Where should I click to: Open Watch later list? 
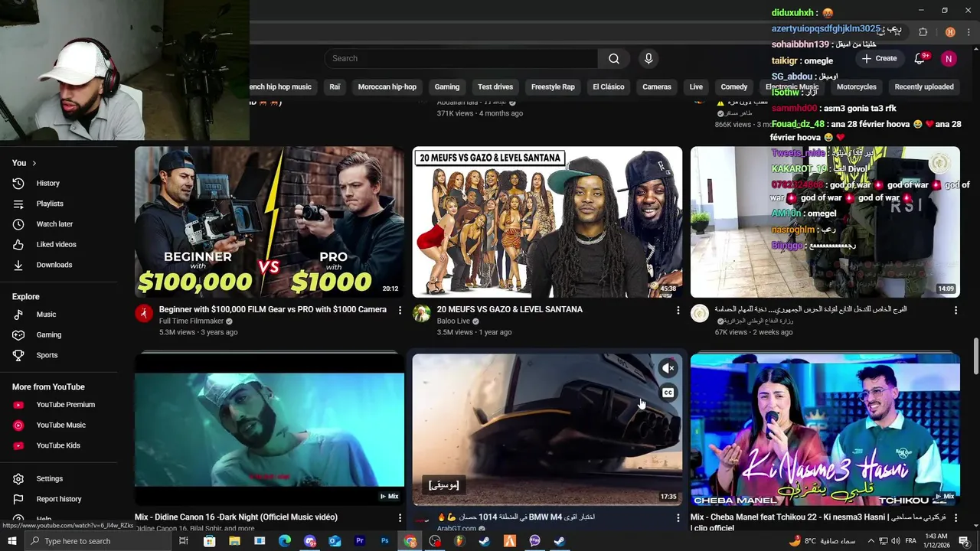54,224
